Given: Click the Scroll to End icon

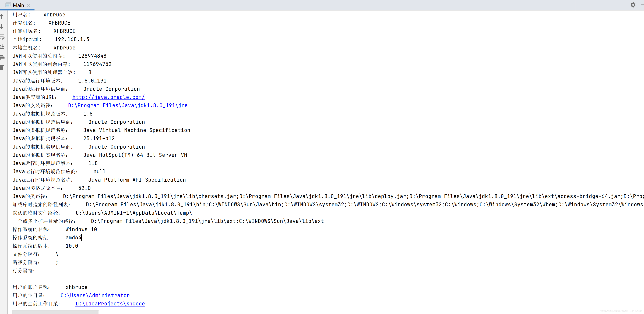Looking at the screenshot, I should click(2, 47).
